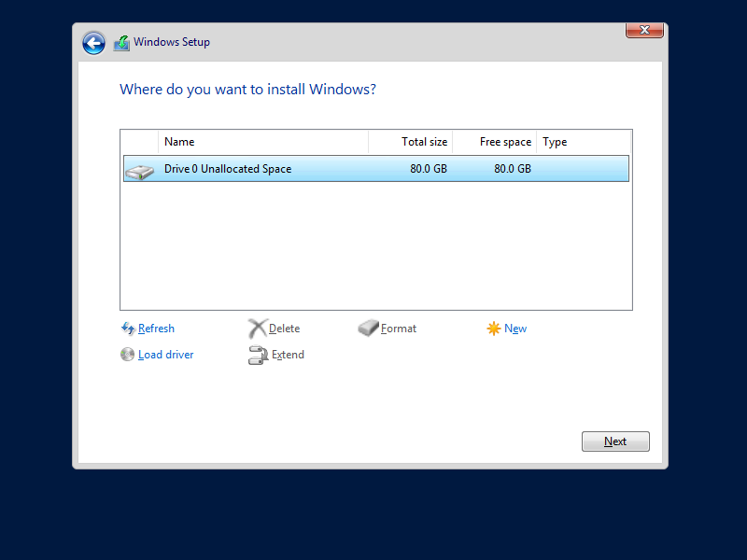Click the Refresh arrows icon
747x560 pixels.
(128, 329)
